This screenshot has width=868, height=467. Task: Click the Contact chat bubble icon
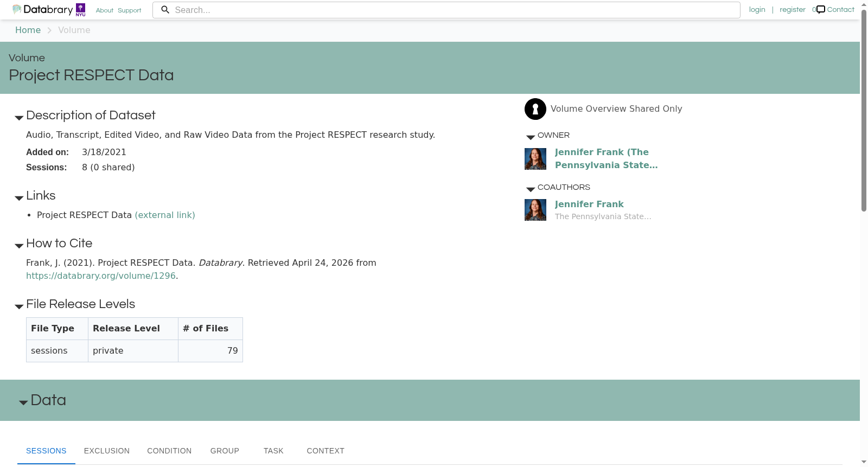[821, 10]
